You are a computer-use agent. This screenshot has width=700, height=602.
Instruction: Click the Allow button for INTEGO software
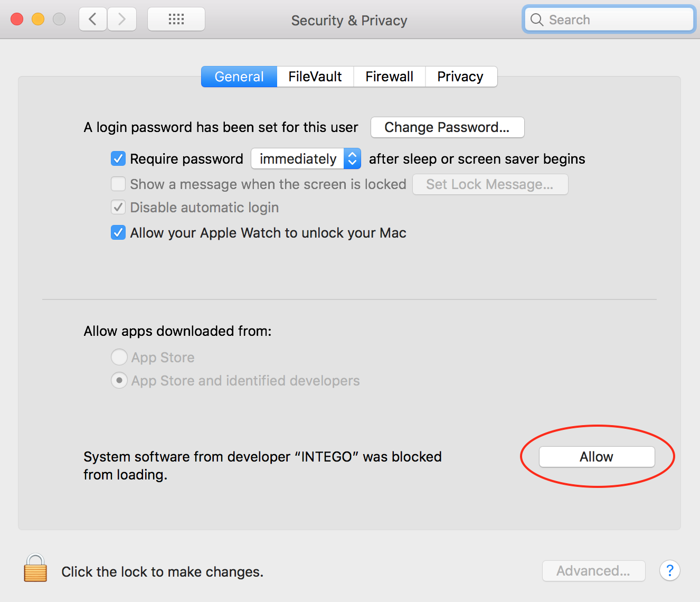597,457
